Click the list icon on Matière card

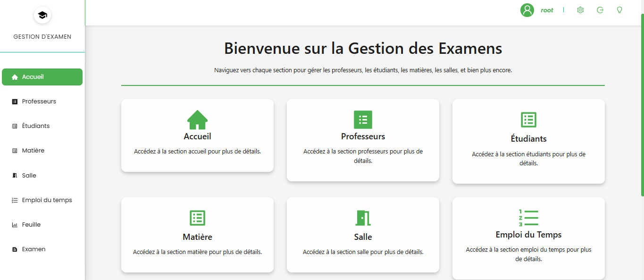click(197, 218)
